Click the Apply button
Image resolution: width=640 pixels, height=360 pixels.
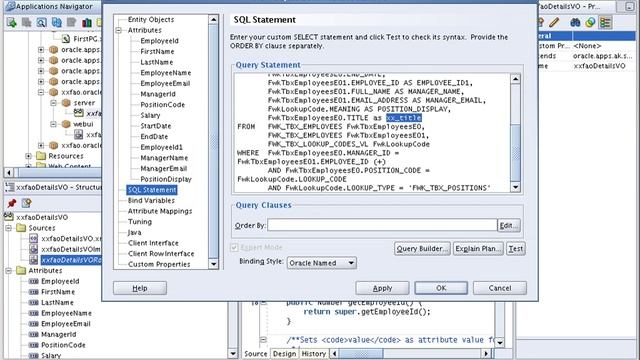pyautogui.click(x=382, y=288)
